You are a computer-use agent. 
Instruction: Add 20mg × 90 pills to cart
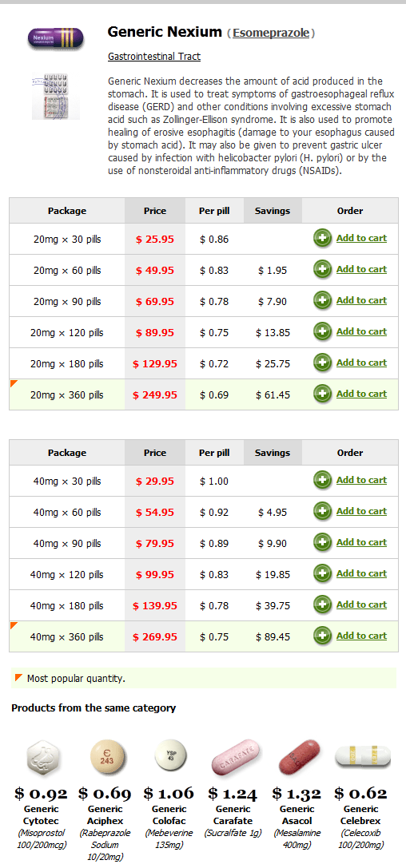click(361, 300)
